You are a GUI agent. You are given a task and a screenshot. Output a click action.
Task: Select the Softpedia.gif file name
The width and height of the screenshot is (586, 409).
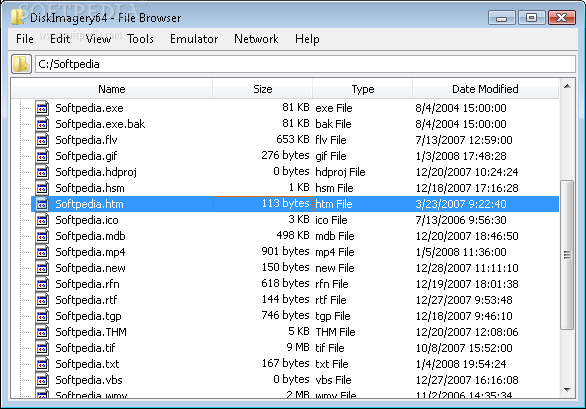(x=86, y=156)
